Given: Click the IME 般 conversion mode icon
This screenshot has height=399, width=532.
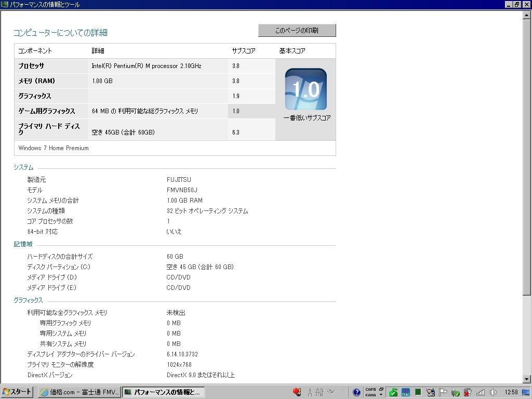Looking at the screenshot, I should 320,393.
